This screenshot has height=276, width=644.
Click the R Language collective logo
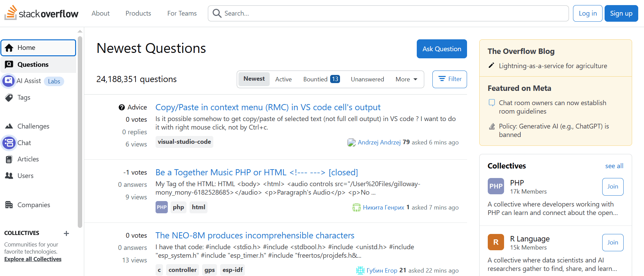pos(496,242)
